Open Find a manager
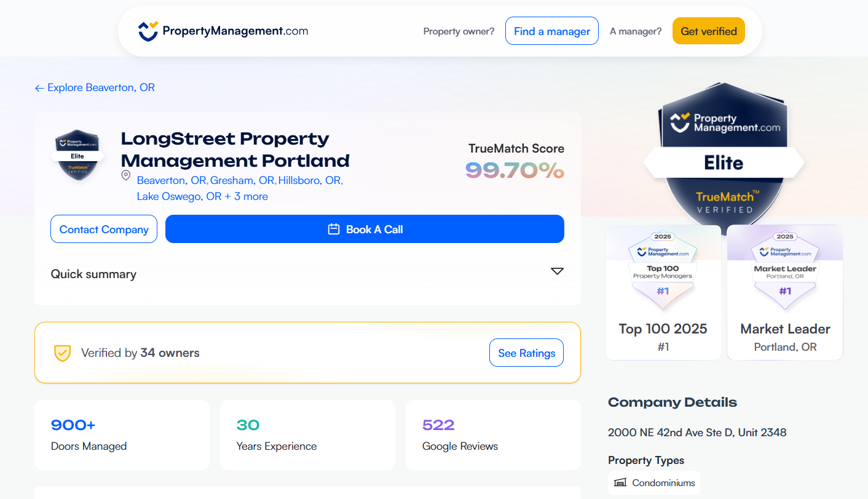868x499 pixels. click(551, 30)
